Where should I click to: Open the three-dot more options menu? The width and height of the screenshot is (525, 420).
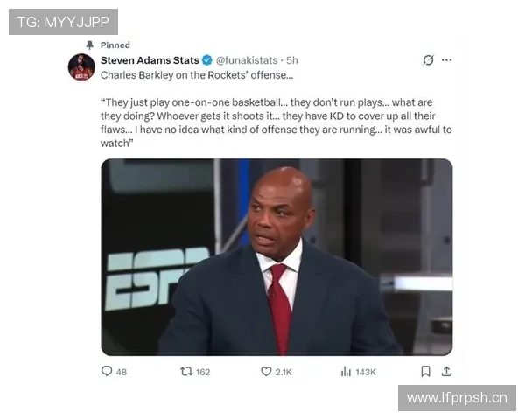(446, 60)
